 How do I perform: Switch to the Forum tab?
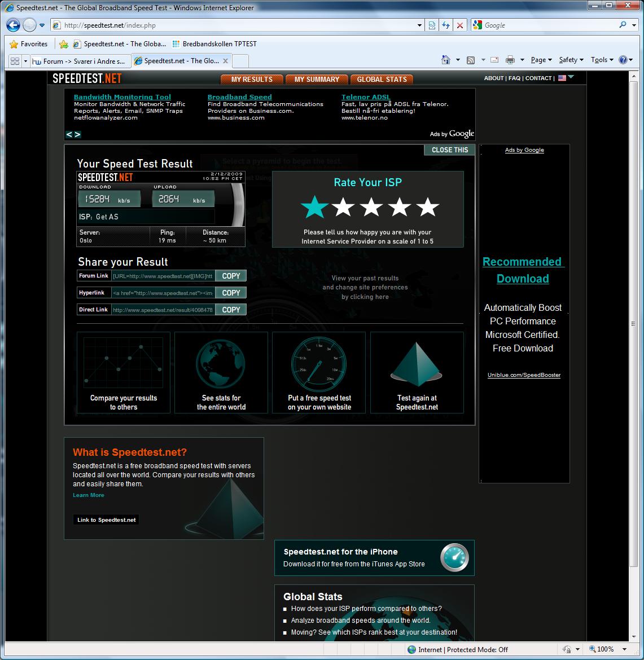click(x=79, y=61)
